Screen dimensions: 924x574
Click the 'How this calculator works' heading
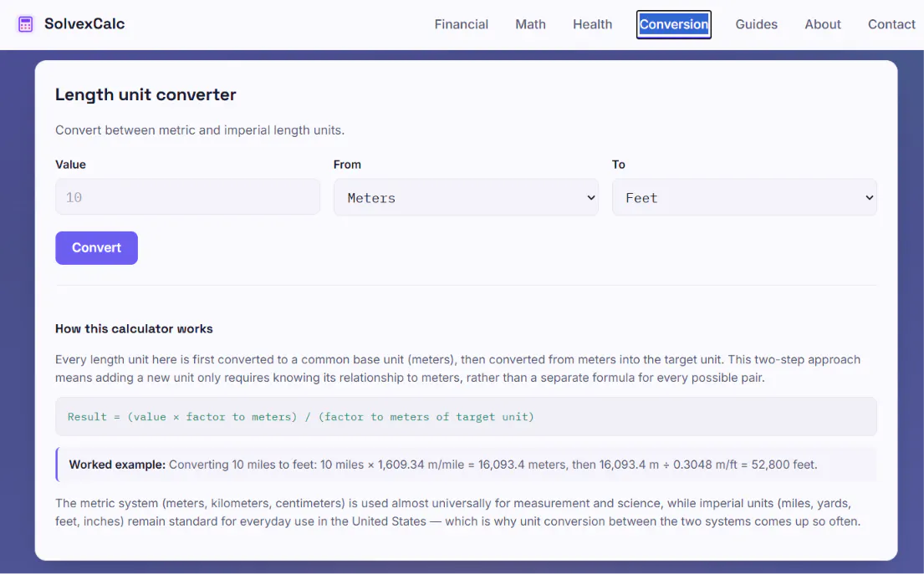pyautogui.click(x=134, y=328)
